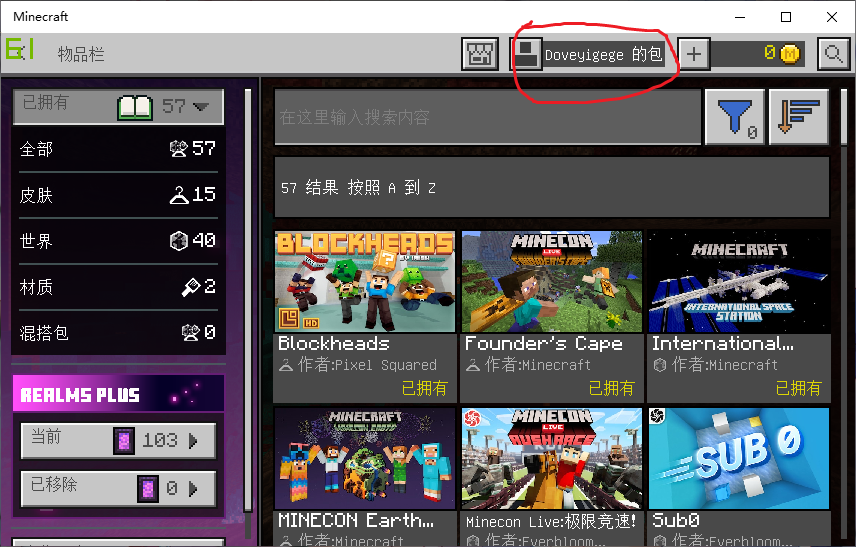Click the block icon beside 世界
This screenshot has width=856, height=547.
[179, 241]
